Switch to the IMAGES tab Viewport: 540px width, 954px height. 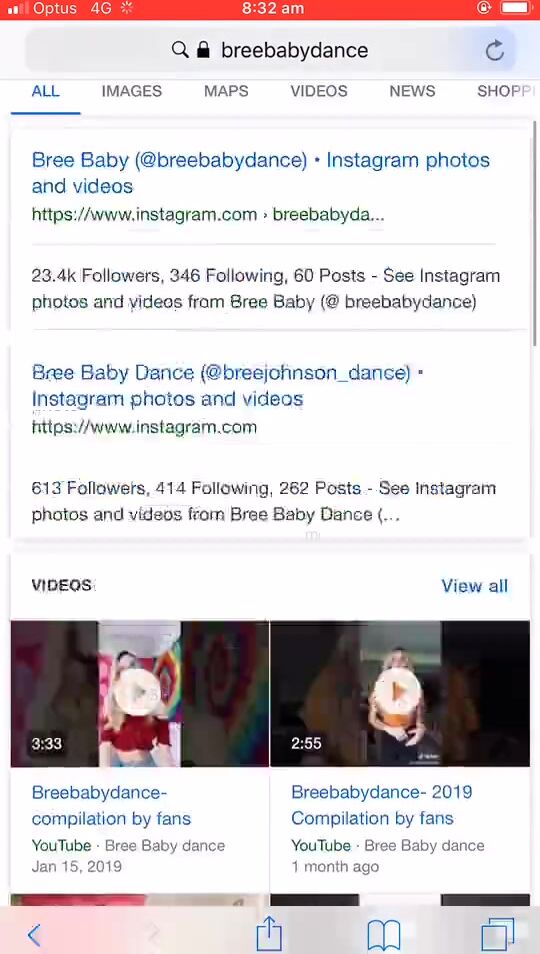point(131,91)
